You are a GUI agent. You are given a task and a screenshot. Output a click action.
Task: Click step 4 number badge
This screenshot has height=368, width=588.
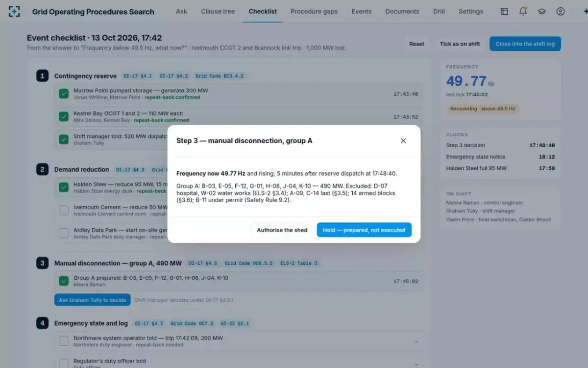click(42, 323)
